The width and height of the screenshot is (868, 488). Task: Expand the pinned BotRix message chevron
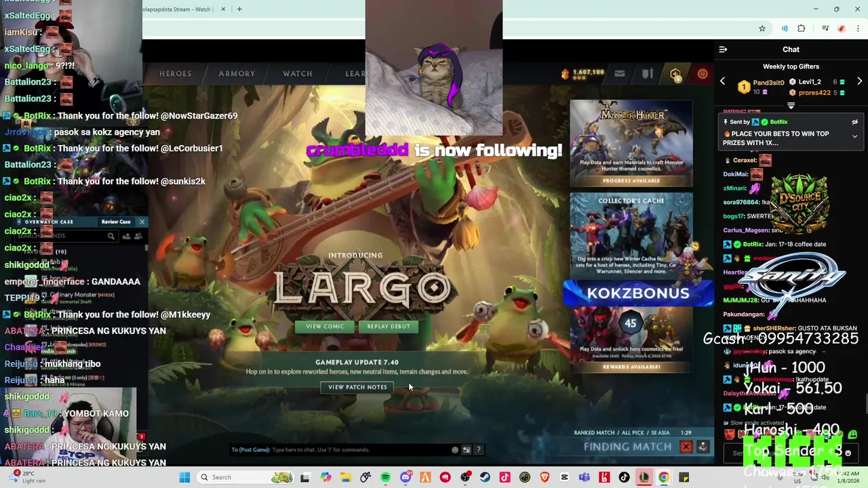pyautogui.click(x=854, y=137)
